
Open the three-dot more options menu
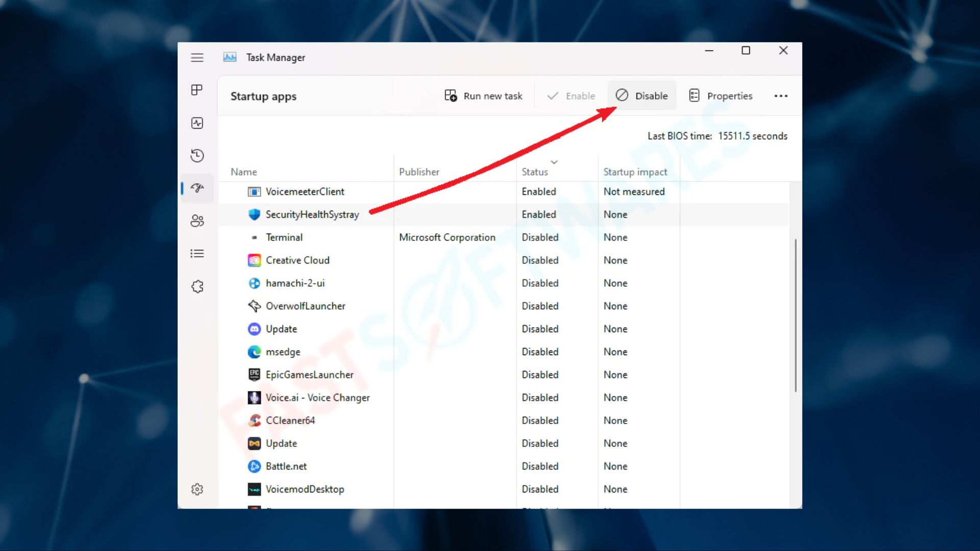click(x=780, y=96)
